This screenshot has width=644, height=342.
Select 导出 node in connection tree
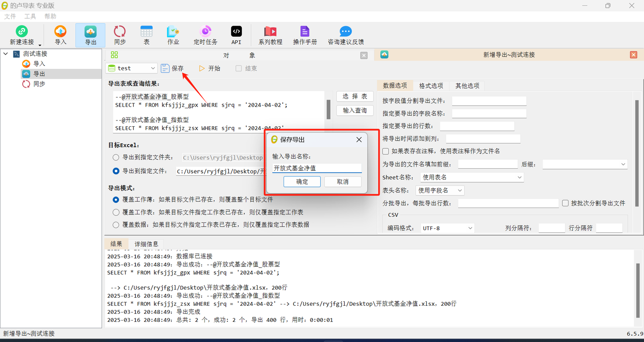click(x=39, y=74)
